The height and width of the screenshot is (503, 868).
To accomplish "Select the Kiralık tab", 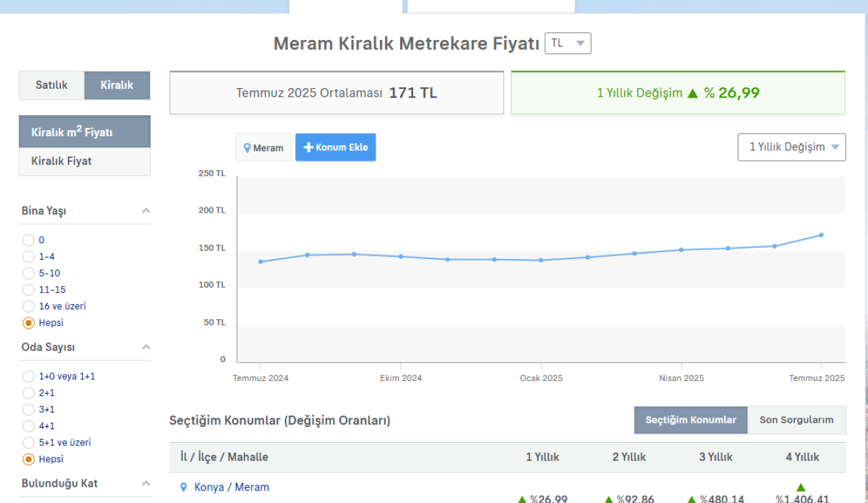I will 117,85.
